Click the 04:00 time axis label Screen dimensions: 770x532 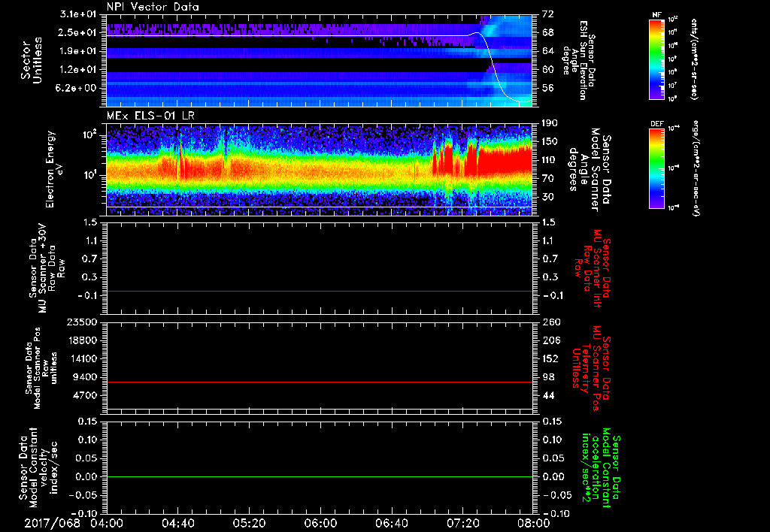click(x=107, y=523)
